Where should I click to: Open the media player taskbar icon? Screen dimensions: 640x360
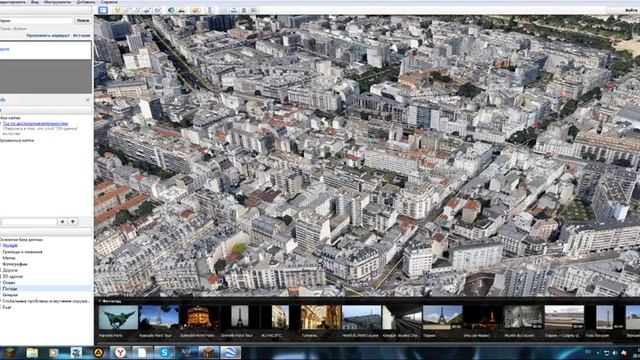click(53, 352)
